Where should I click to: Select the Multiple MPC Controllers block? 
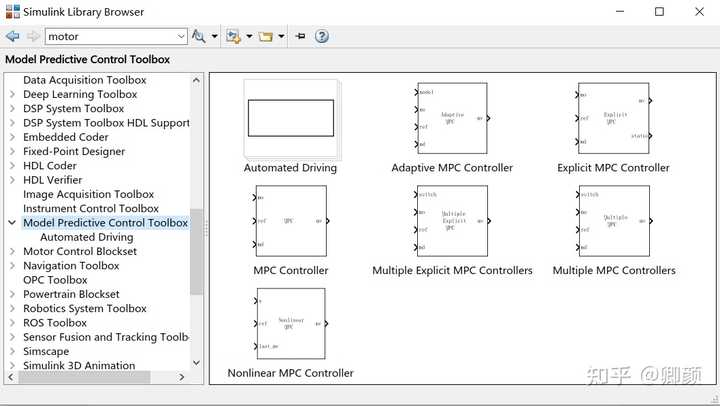614,221
